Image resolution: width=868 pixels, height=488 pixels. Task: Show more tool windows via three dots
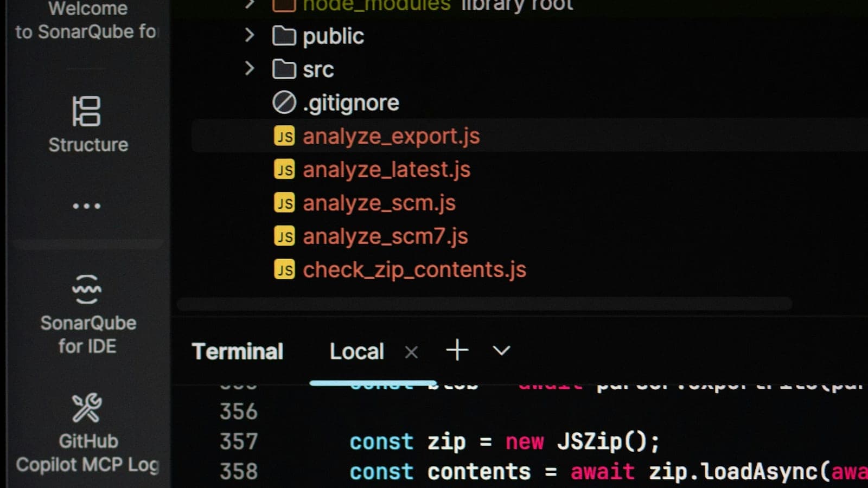87,206
